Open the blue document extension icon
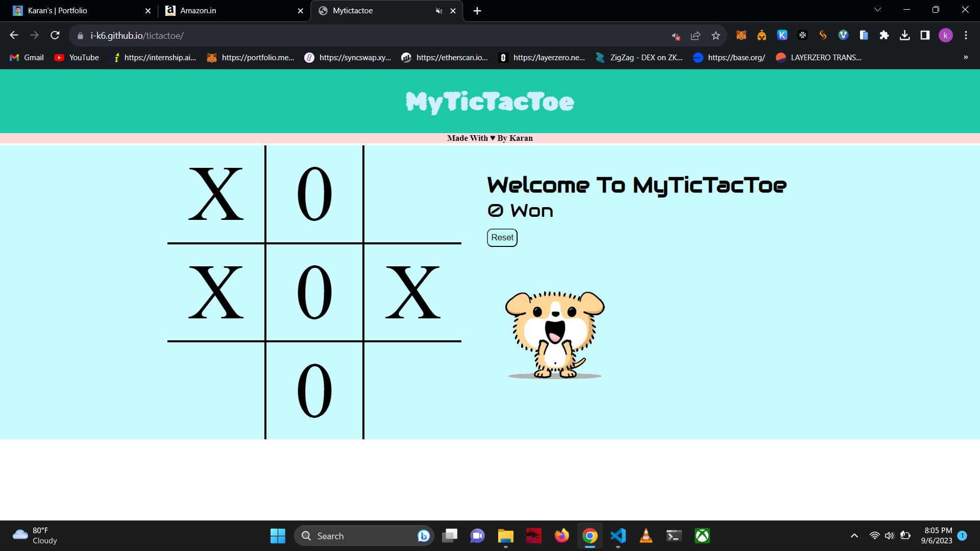980x551 pixels. coord(864,35)
